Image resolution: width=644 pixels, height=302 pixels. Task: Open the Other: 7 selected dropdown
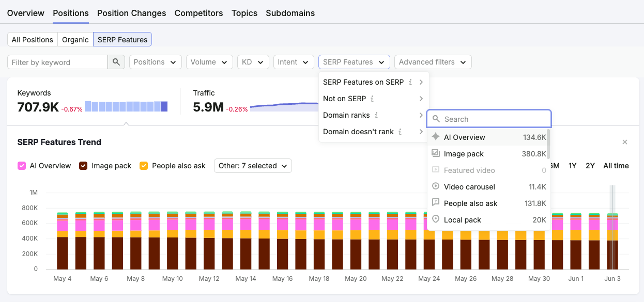point(253,166)
